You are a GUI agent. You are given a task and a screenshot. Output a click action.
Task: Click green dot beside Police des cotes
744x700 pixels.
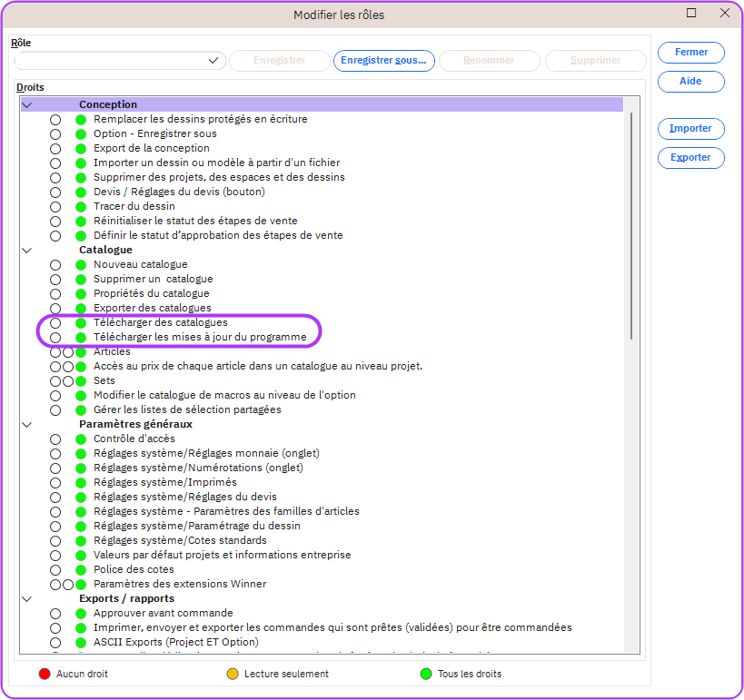point(81,569)
